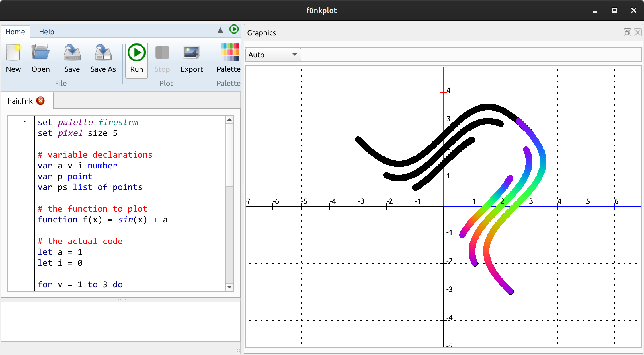
Task: Open an existing script using the Open icon
Action: [x=40, y=57]
